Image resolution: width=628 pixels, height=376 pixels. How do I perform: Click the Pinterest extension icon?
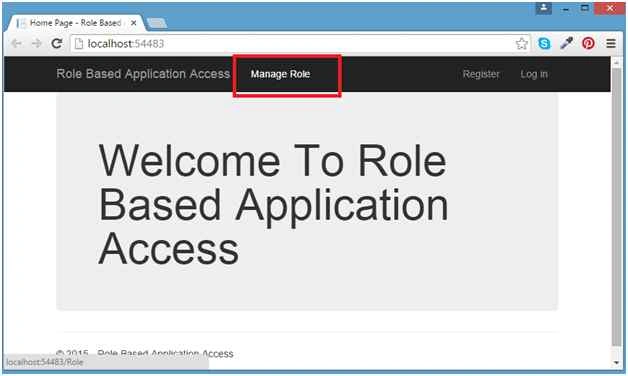[x=588, y=43]
